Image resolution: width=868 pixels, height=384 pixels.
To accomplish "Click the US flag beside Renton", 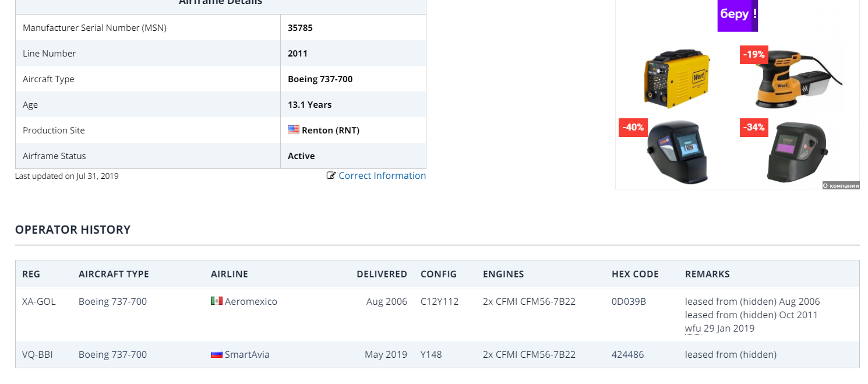I will (x=293, y=130).
